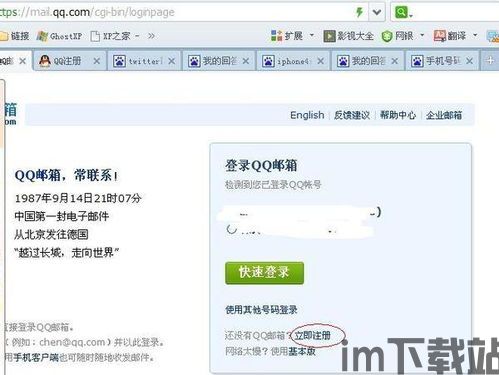Open the 反馈建议 feedback link
This screenshot has height=375, width=499.
352,115
